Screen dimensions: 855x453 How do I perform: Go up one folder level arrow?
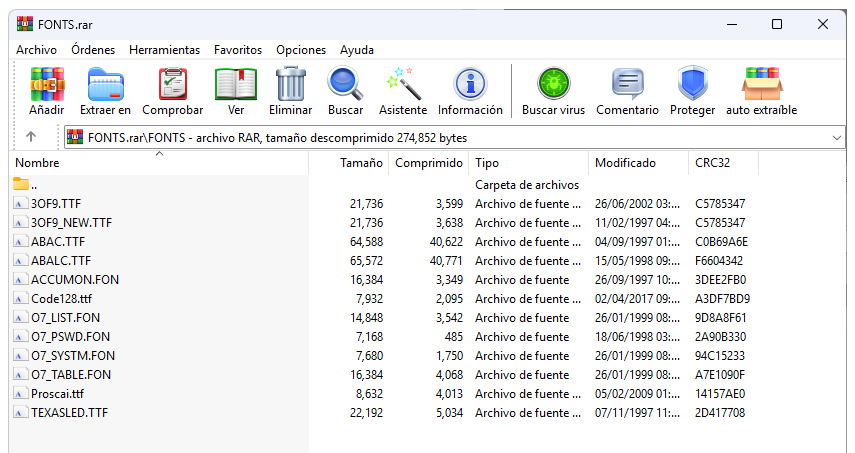coord(31,137)
